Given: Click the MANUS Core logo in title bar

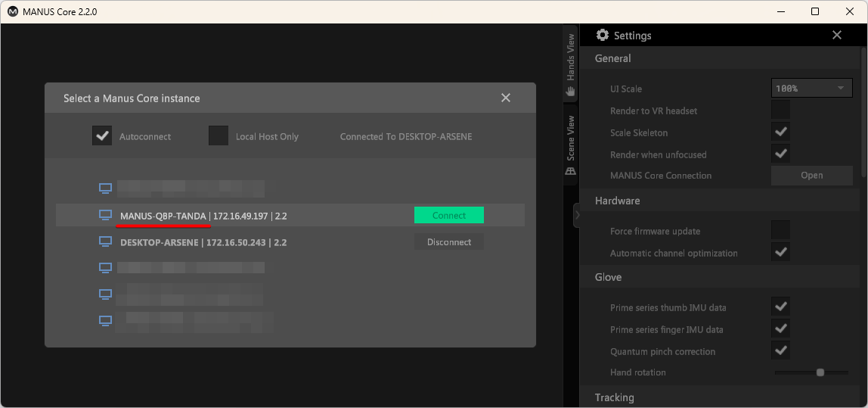Looking at the screenshot, I should (x=12, y=11).
